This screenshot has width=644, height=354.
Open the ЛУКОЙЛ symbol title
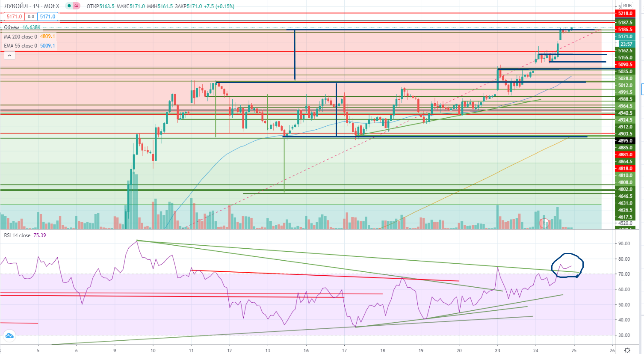pyautogui.click(x=16, y=6)
